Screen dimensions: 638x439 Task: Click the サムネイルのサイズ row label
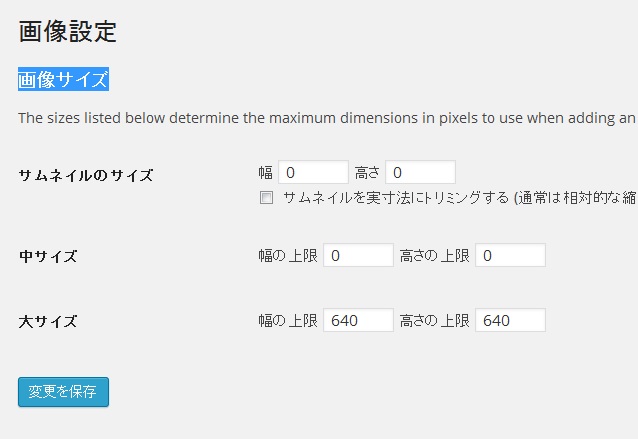pos(86,175)
